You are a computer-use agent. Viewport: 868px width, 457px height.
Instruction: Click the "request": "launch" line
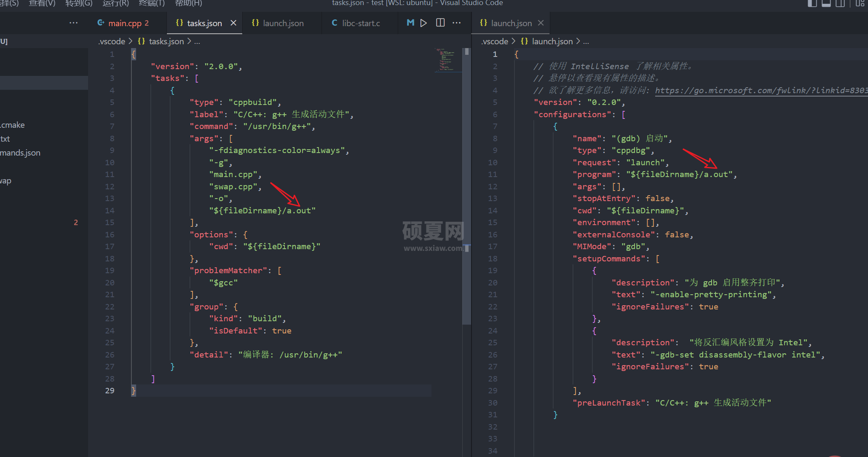coord(620,162)
